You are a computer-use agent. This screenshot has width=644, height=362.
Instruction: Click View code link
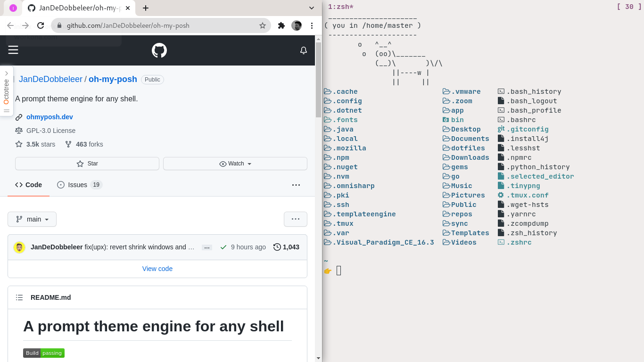click(x=157, y=269)
